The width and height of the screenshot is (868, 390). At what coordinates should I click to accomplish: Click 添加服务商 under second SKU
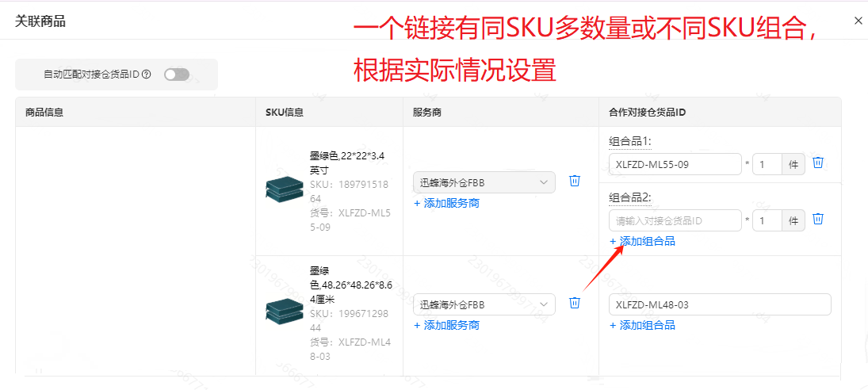point(447,325)
